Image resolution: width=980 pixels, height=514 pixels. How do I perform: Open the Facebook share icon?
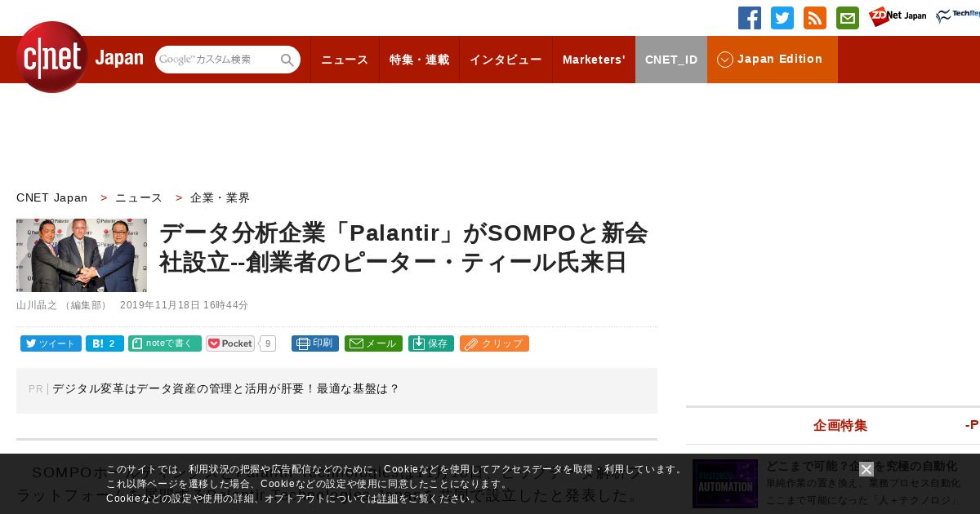pyautogui.click(x=750, y=18)
